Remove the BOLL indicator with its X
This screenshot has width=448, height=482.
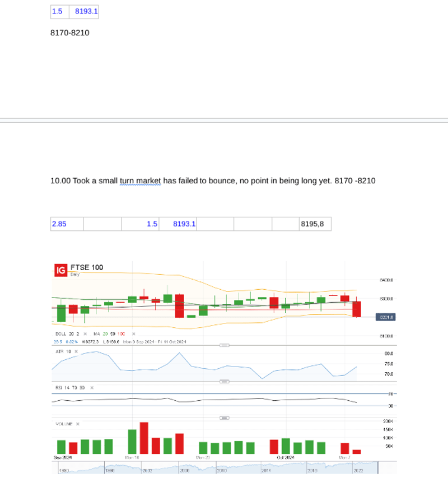(x=85, y=333)
